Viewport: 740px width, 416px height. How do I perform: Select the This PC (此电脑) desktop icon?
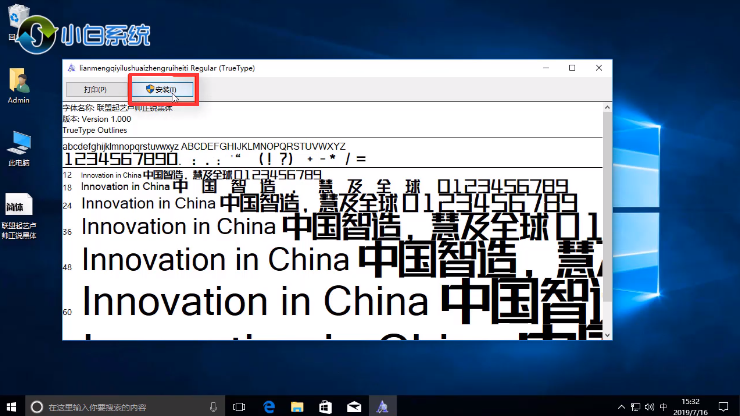19,149
